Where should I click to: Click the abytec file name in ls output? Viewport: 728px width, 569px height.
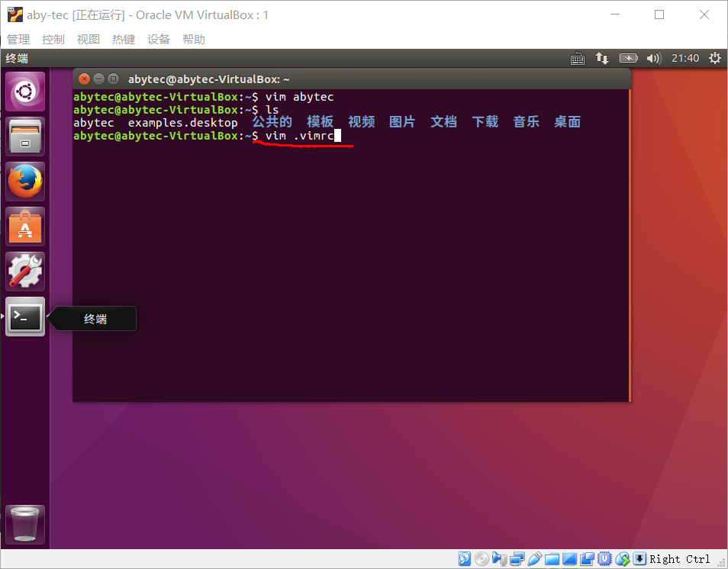tap(94, 123)
